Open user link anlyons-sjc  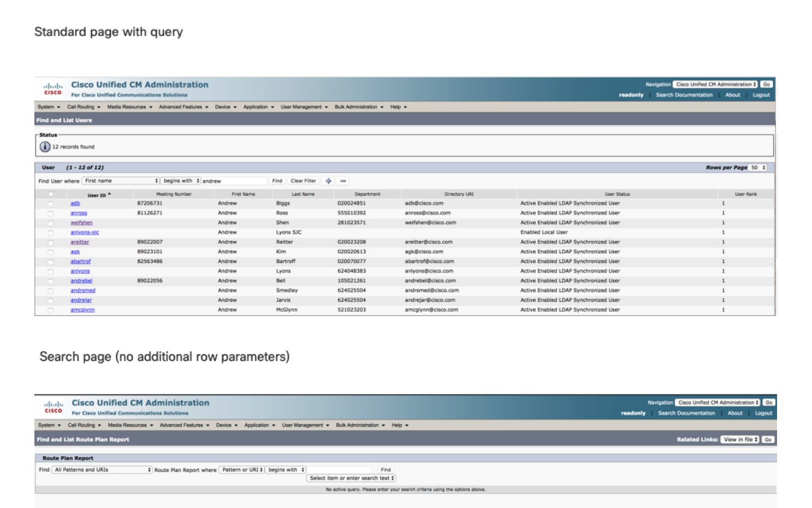pyautogui.click(x=85, y=233)
